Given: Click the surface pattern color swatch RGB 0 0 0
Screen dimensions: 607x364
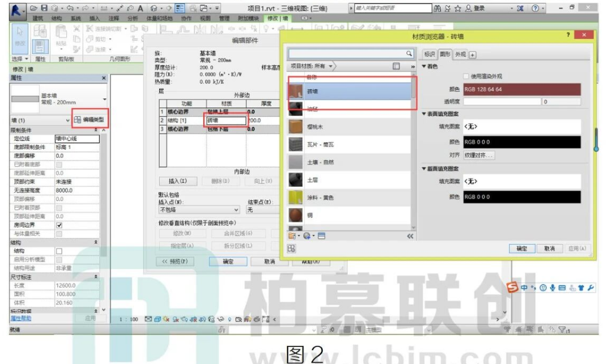Looking at the screenshot, I should (x=522, y=142).
